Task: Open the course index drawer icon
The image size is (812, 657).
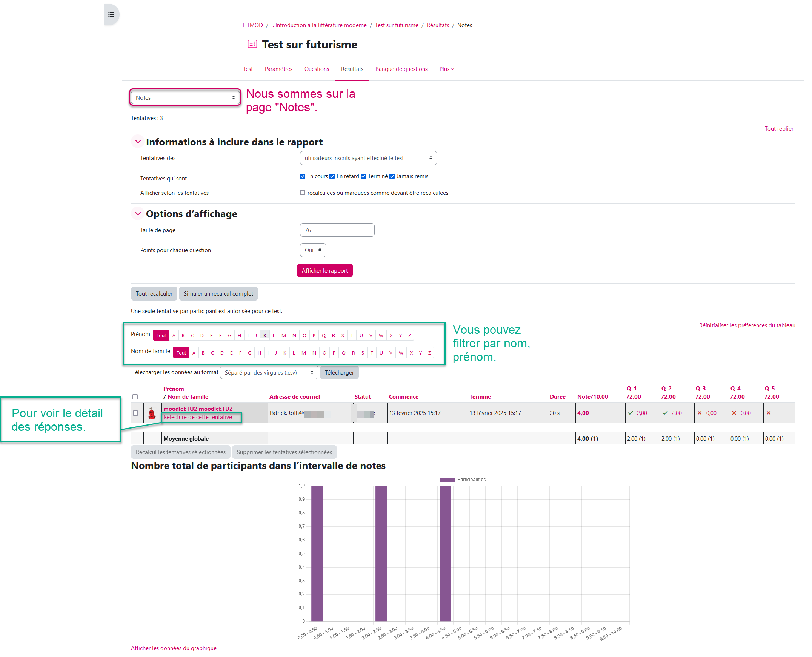Action: 111,15
